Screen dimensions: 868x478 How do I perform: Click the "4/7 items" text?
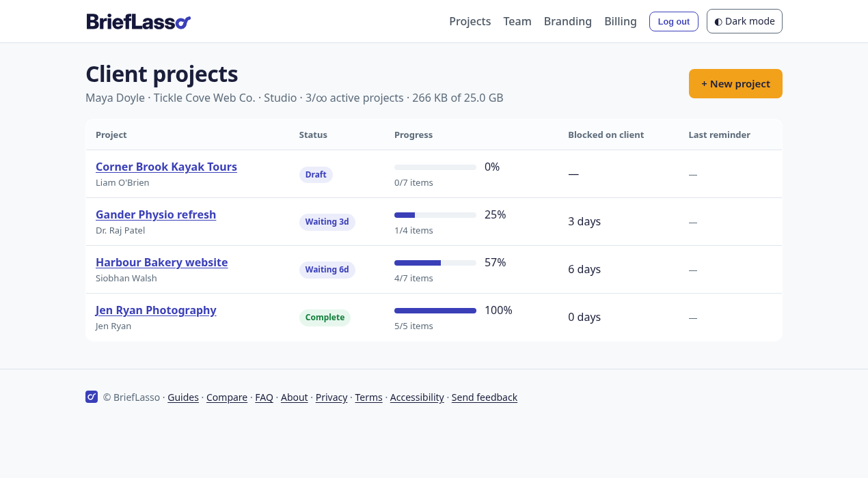[x=413, y=278]
